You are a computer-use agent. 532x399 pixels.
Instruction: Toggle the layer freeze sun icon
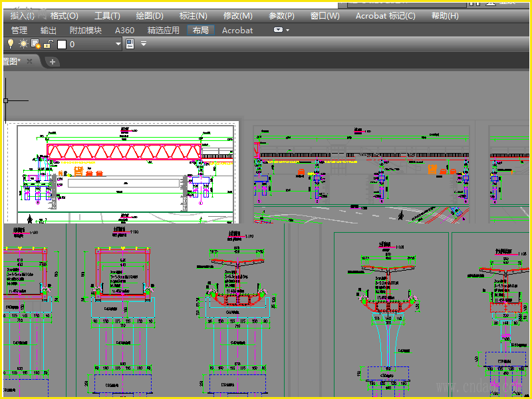(23, 44)
